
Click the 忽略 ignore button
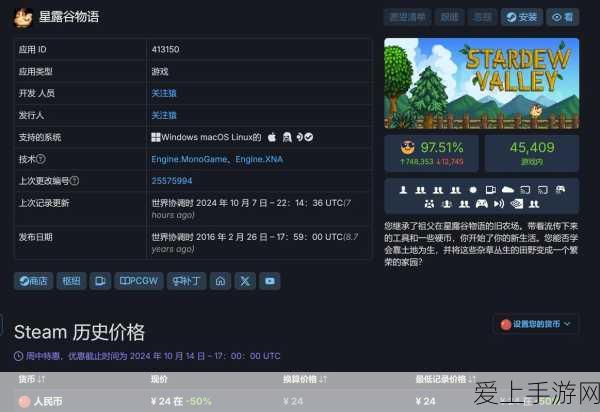click(x=482, y=17)
